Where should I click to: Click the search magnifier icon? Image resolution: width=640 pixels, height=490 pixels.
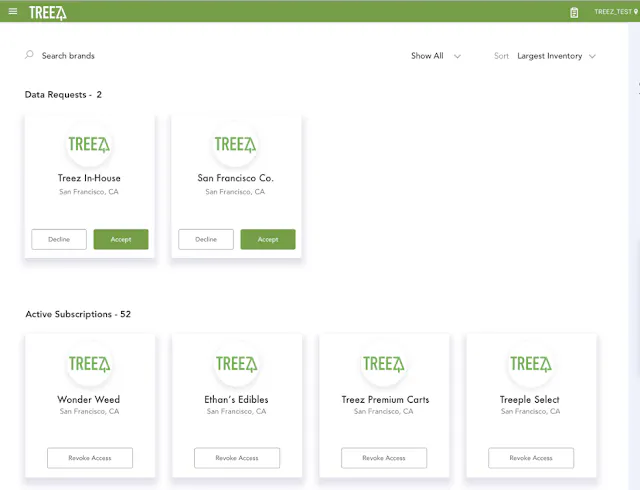(29, 55)
